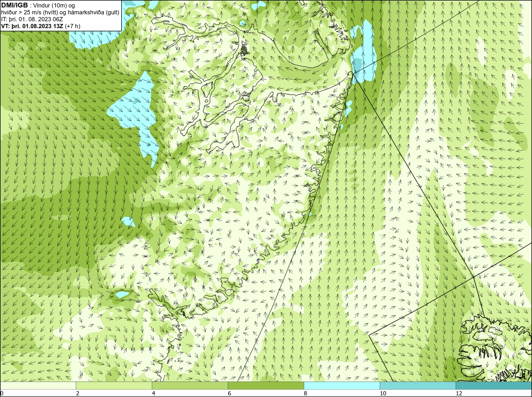The width and height of the screenshot is (532, 397).
Task: Click the 4–6 m/s green color band
Action: tap(190, 386)
